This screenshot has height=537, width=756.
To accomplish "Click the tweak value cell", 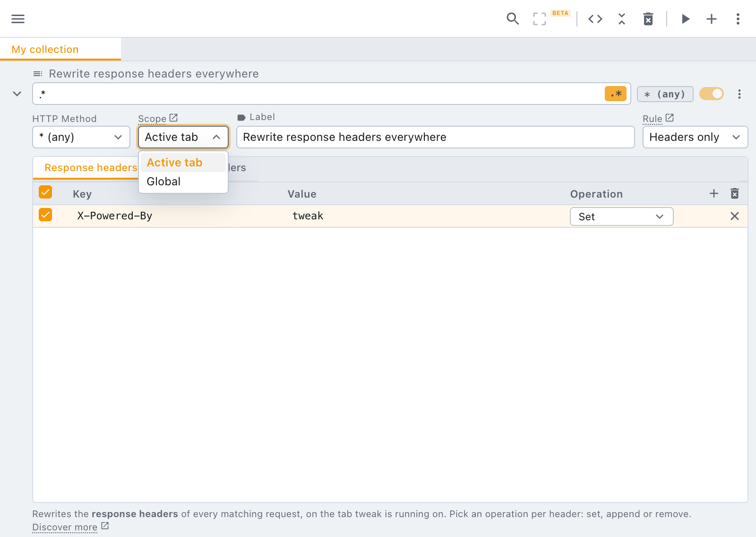I will 308,216.
